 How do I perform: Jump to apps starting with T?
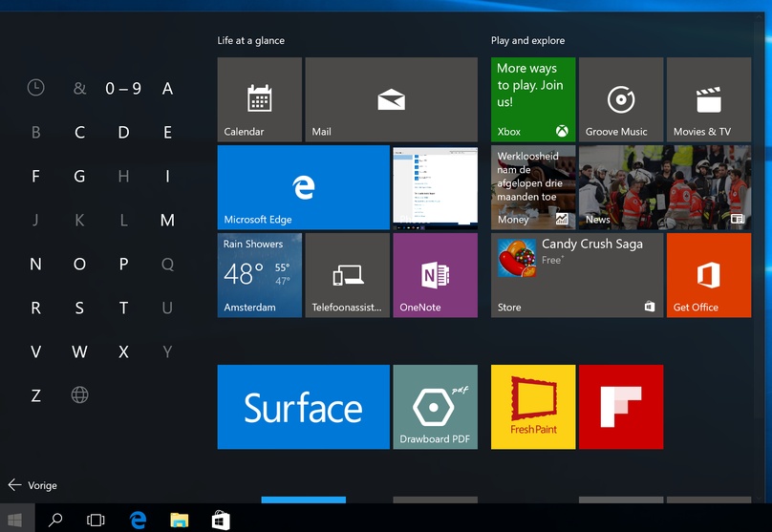coord(123,309)
